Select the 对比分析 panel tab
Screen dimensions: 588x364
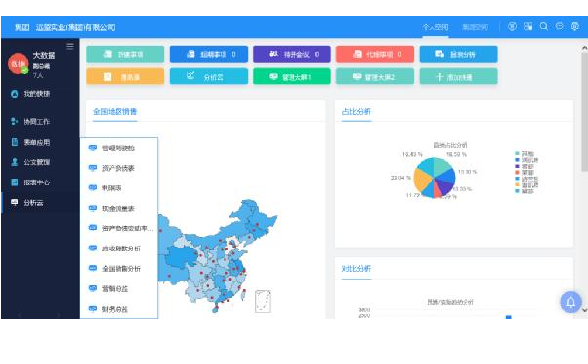357,269
